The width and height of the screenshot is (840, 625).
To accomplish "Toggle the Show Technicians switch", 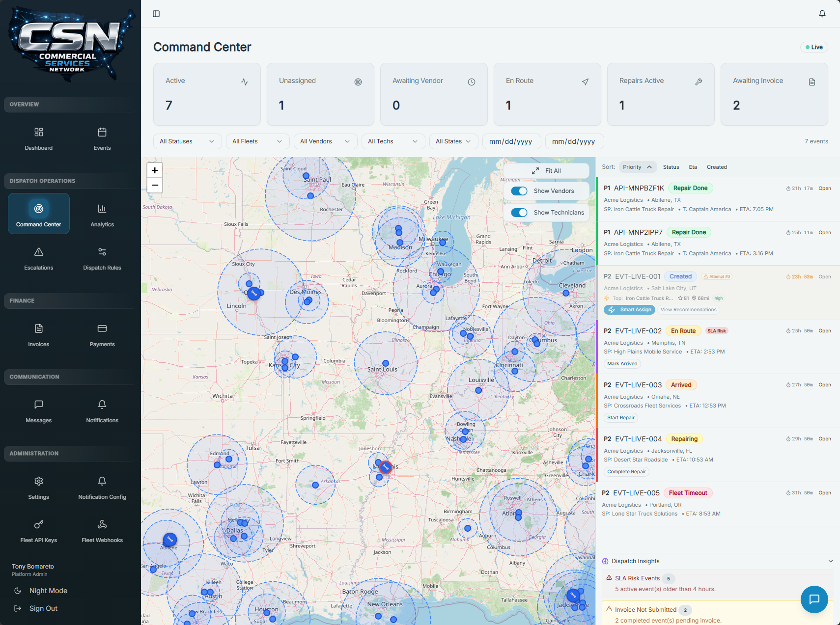I will pos(519,213).
